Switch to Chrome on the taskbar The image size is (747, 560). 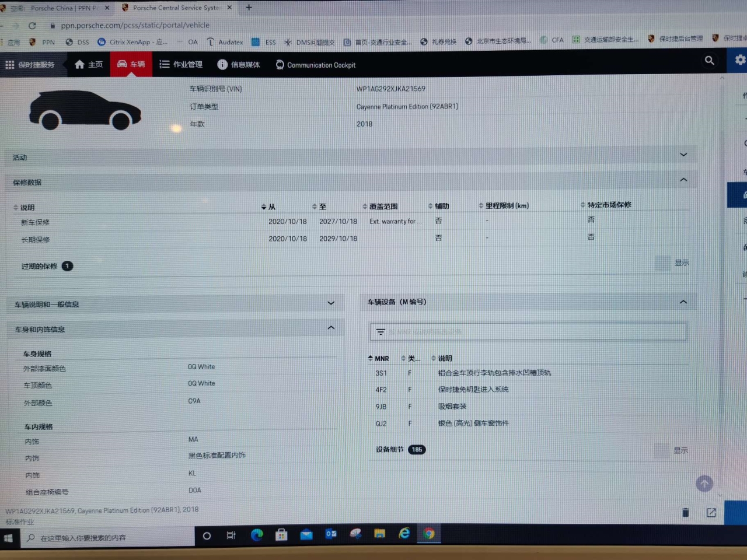(x=429, y=533)
